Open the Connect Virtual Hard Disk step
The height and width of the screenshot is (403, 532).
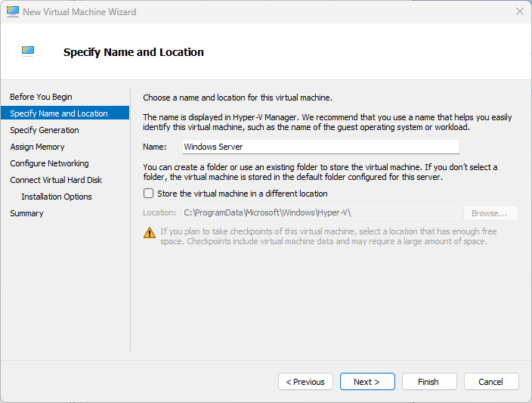click(x=56, y=180)
